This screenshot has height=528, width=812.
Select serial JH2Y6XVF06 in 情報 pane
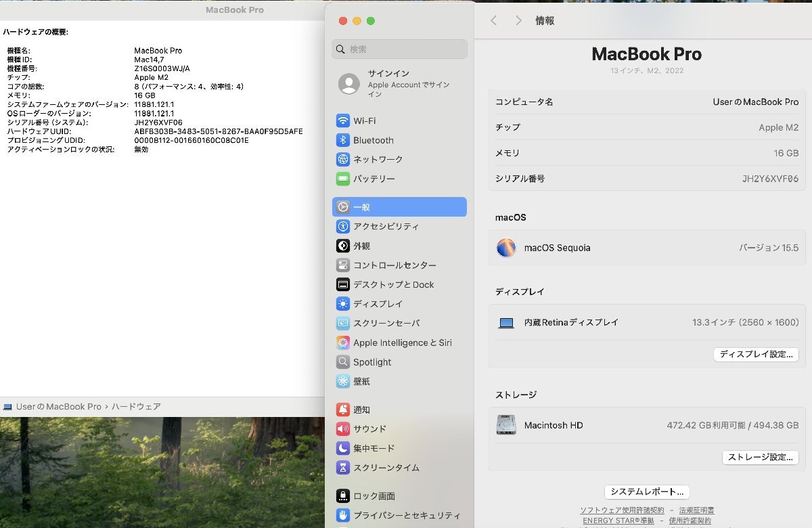click(x=770, y=179)
